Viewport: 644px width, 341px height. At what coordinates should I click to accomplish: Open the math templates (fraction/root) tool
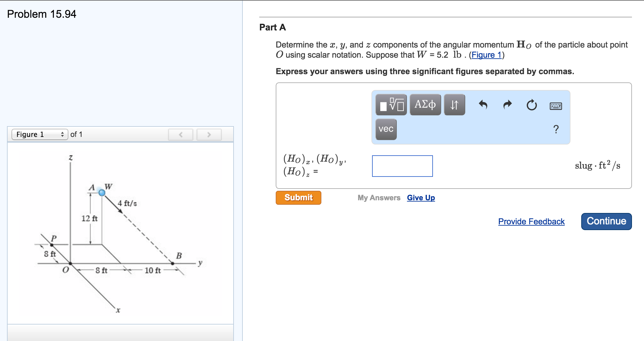(391, 105)
